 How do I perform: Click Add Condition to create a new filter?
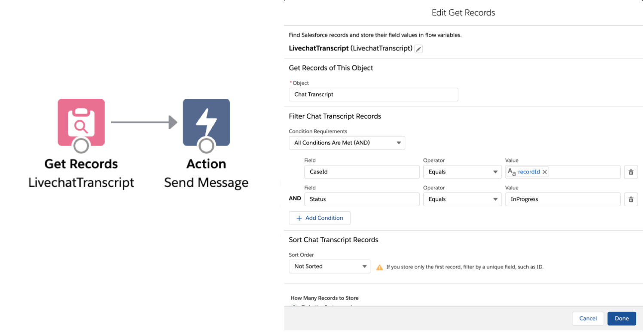click(320, 218)
